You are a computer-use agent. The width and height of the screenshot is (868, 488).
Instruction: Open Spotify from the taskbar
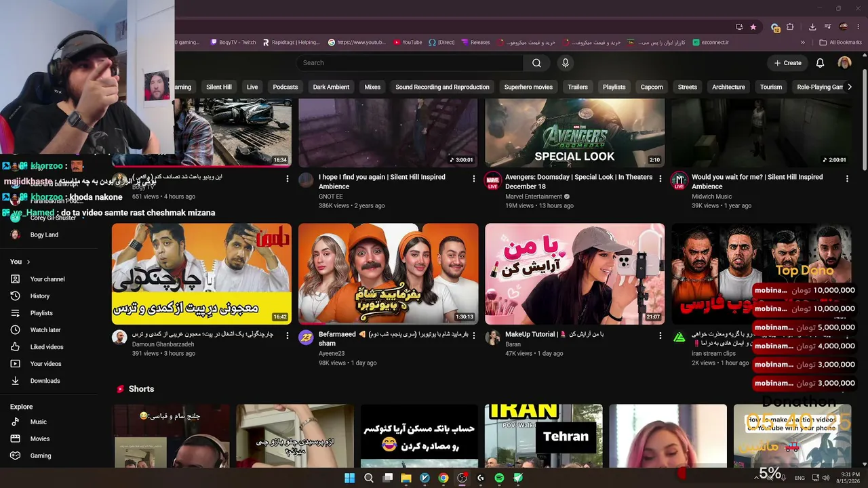499,478
